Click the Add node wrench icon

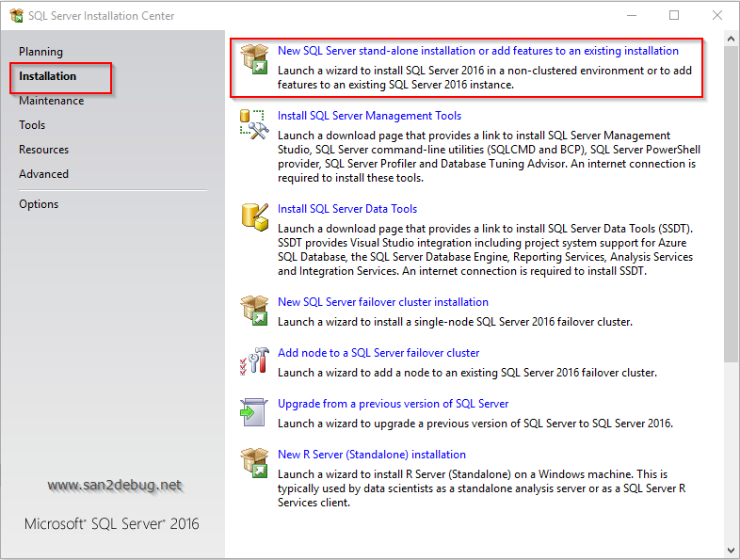click(254, 361)
